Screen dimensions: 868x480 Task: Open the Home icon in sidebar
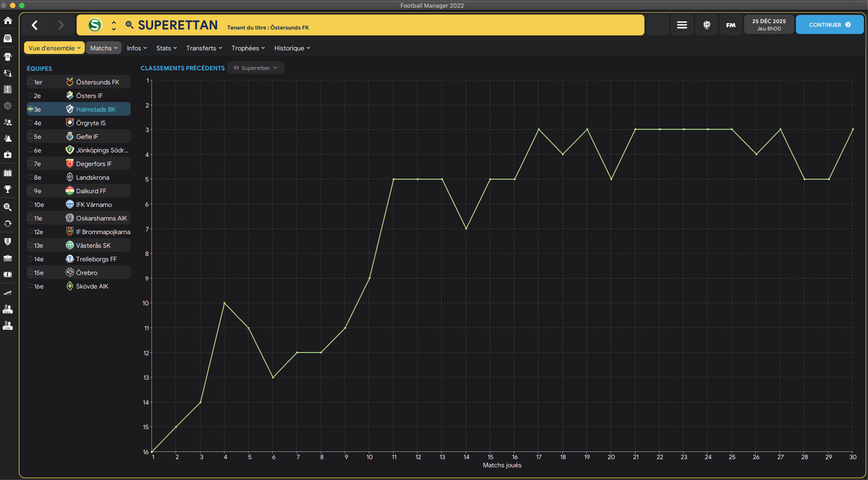[x=8, y=20]
